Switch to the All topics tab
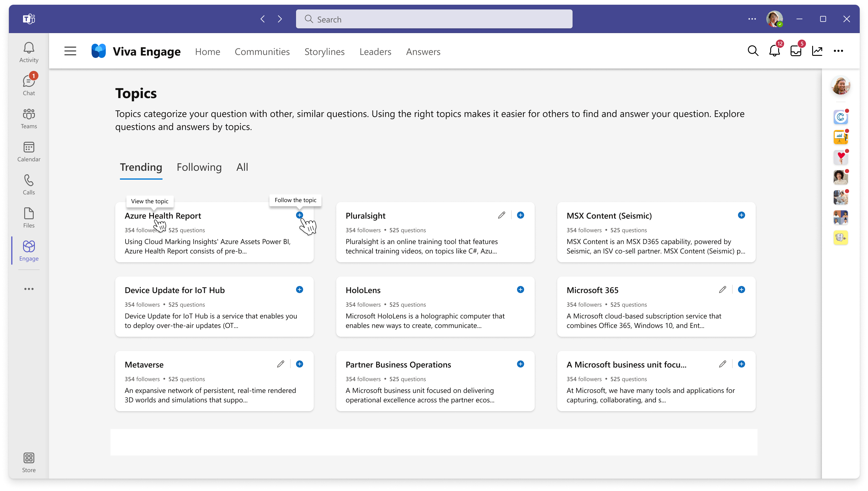868x491 pixels. (242, 167)
